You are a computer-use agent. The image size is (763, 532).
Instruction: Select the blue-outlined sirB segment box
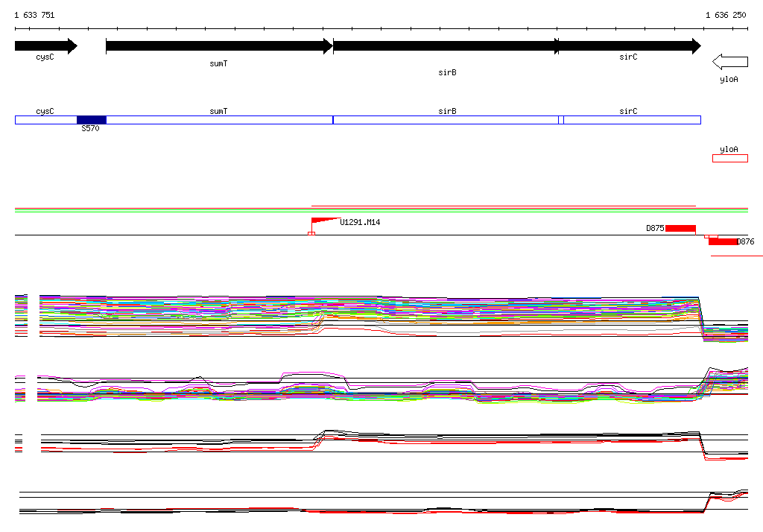445,120
